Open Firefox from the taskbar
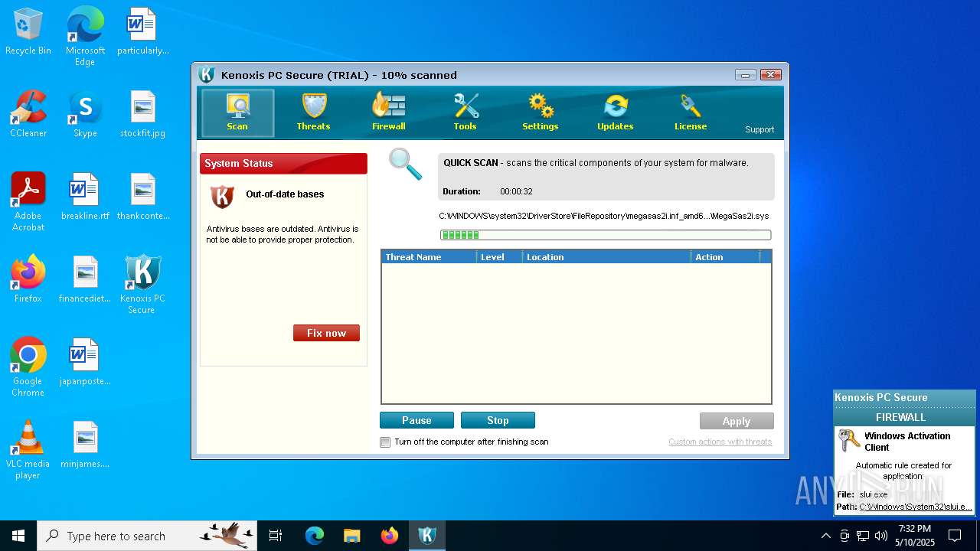The width and height of the screenshot is (980, 551). pyautogui.click(x=390, y=536)
